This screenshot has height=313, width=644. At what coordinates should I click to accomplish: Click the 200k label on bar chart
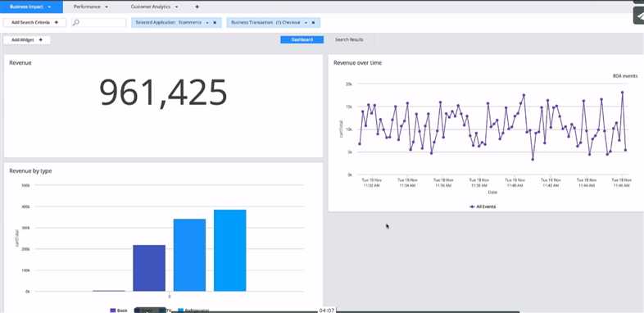[x=25, y=249]
